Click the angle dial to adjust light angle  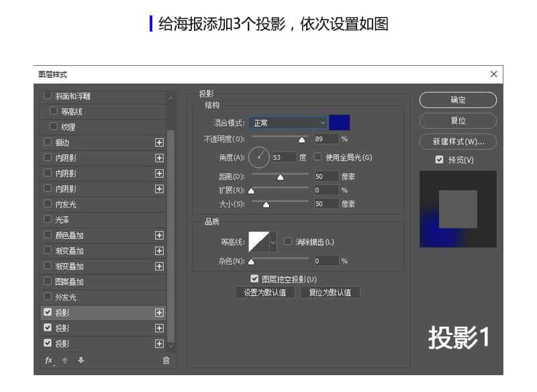coord(259,158)
